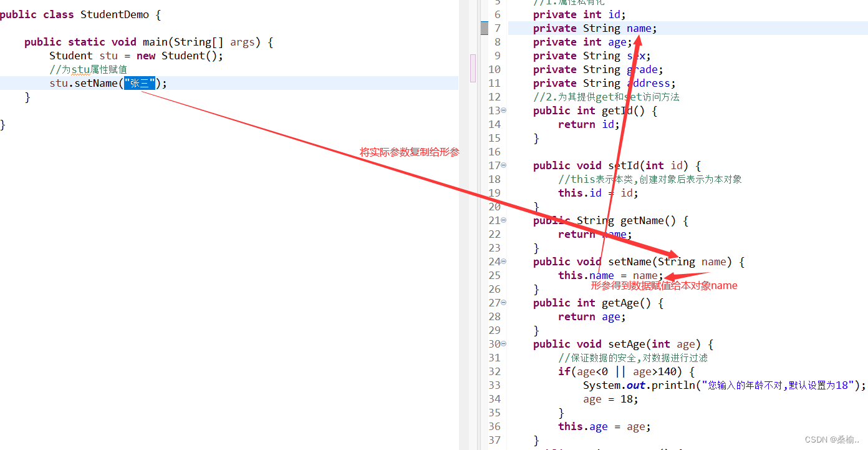The image size is (868, 450).
Task: Collapse the setName method fold marker
Action: pos(503,262)
